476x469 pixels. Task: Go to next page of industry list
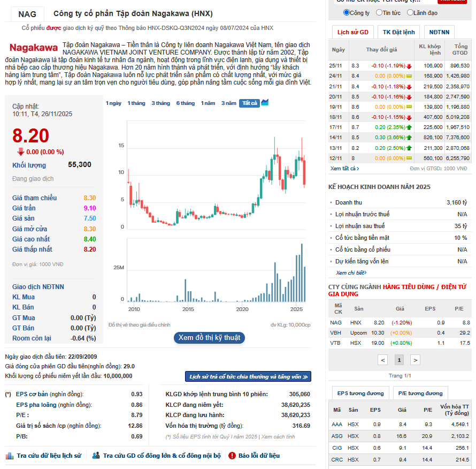(x=415, y=360)
